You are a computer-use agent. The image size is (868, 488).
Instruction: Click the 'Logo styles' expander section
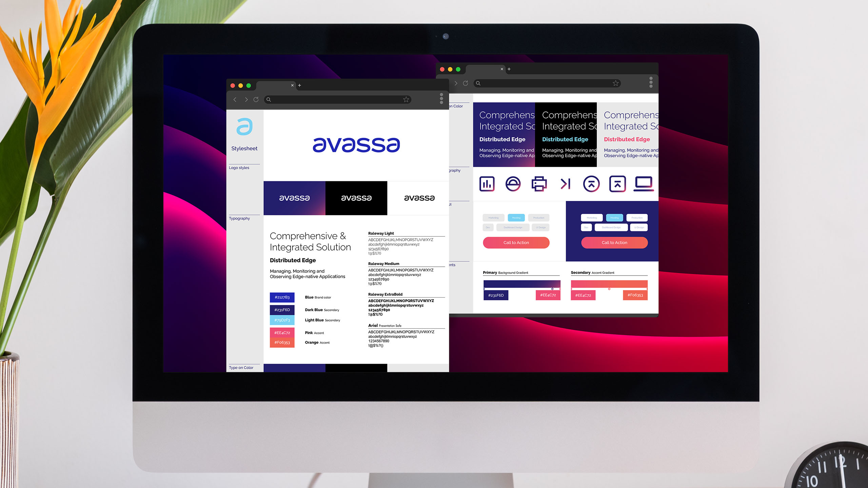coord(239,167)
